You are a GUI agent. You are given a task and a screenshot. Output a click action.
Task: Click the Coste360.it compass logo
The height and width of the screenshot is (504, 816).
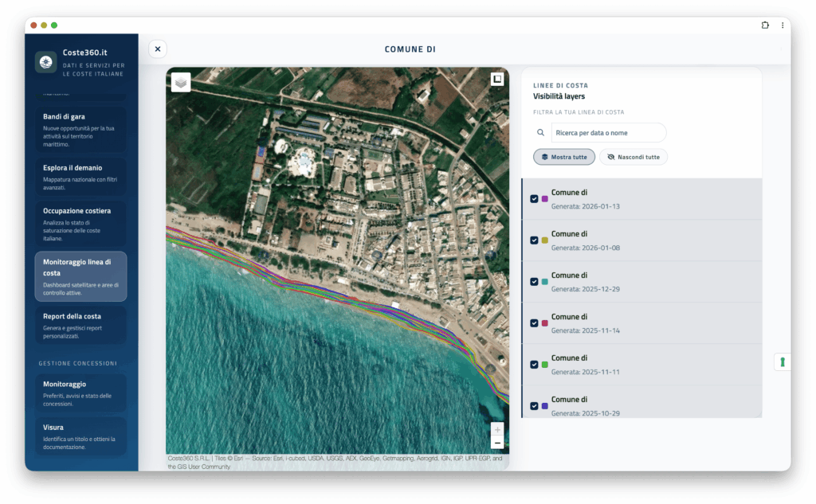pos(46,63)
